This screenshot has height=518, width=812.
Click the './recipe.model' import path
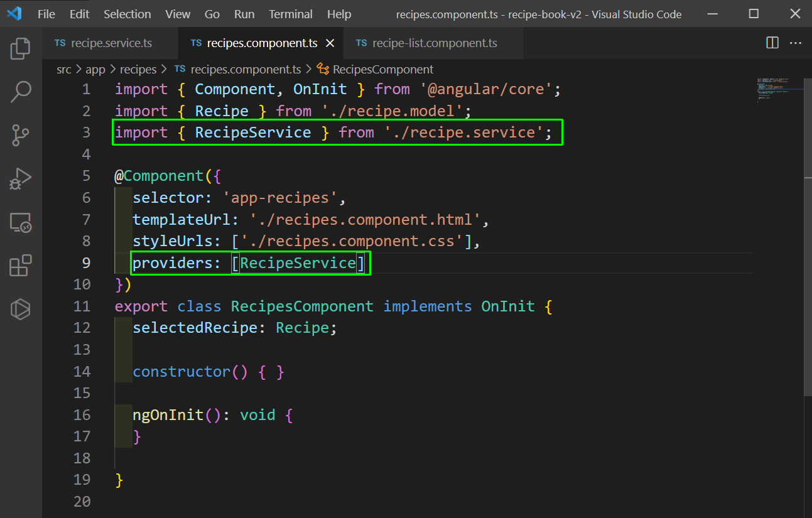pos(392,111)
